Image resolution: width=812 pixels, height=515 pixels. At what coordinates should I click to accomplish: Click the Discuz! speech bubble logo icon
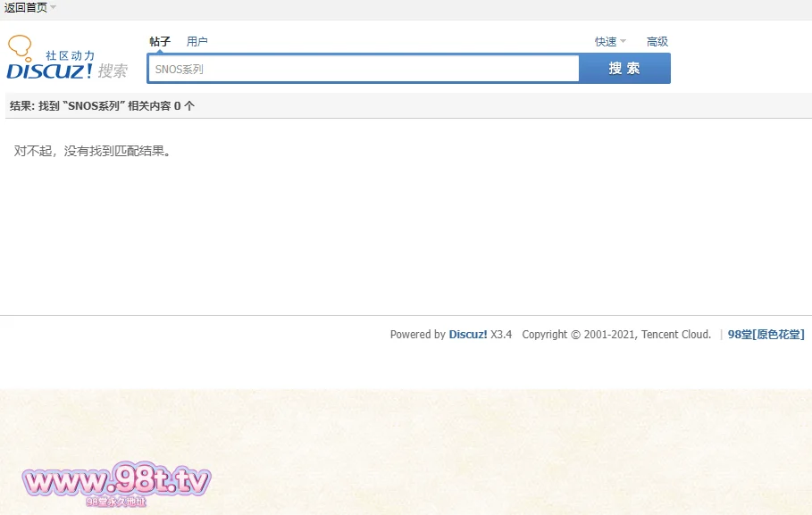[x=20, y=46]
